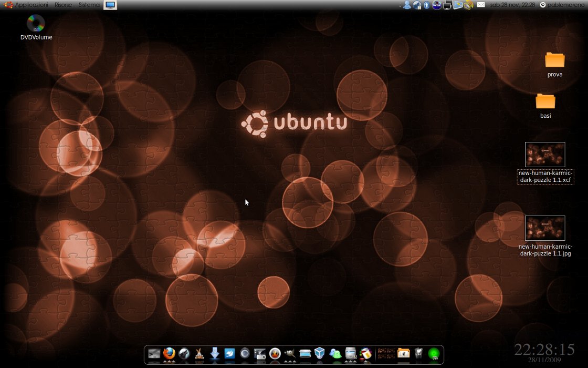588x368 pixels.
Task: Launch Terminal from the dock
Action: [x=154, y=354]
